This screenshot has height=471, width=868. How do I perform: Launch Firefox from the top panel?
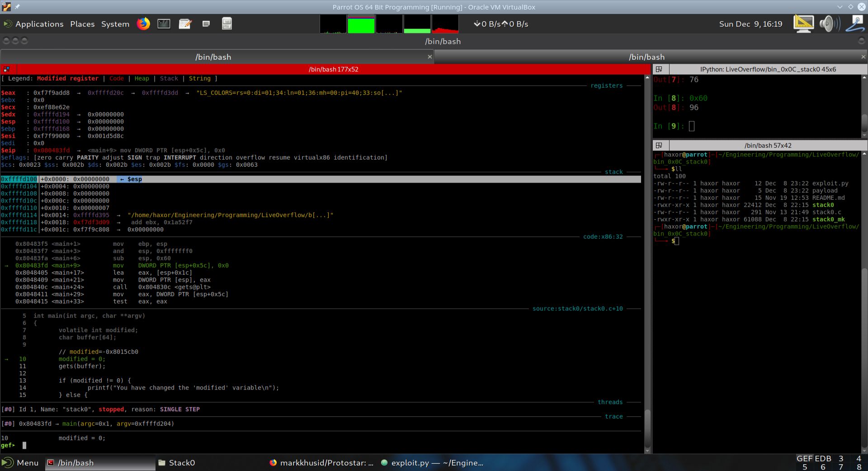coord(143,24)
